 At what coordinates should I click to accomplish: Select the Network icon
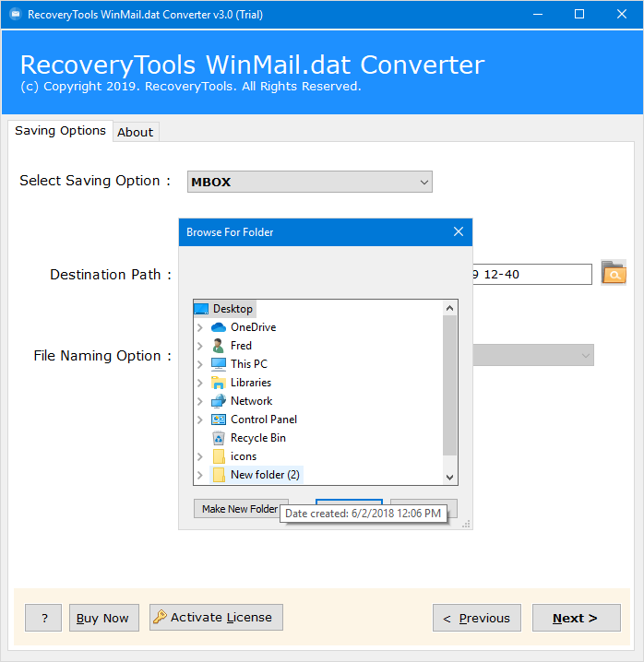219,401
